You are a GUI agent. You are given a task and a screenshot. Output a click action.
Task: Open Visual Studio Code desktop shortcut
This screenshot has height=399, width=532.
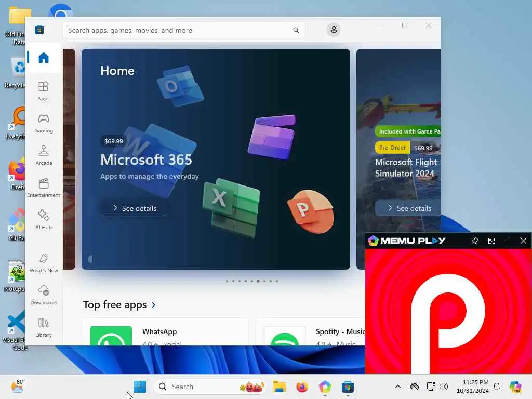[x=15, y=330]
